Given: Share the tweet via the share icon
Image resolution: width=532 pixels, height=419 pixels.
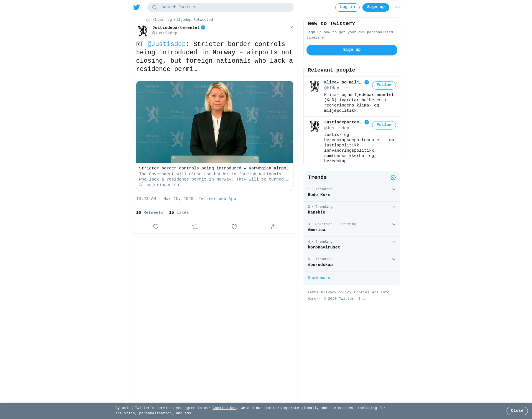Looking at the screenshot, I should 274,227.
